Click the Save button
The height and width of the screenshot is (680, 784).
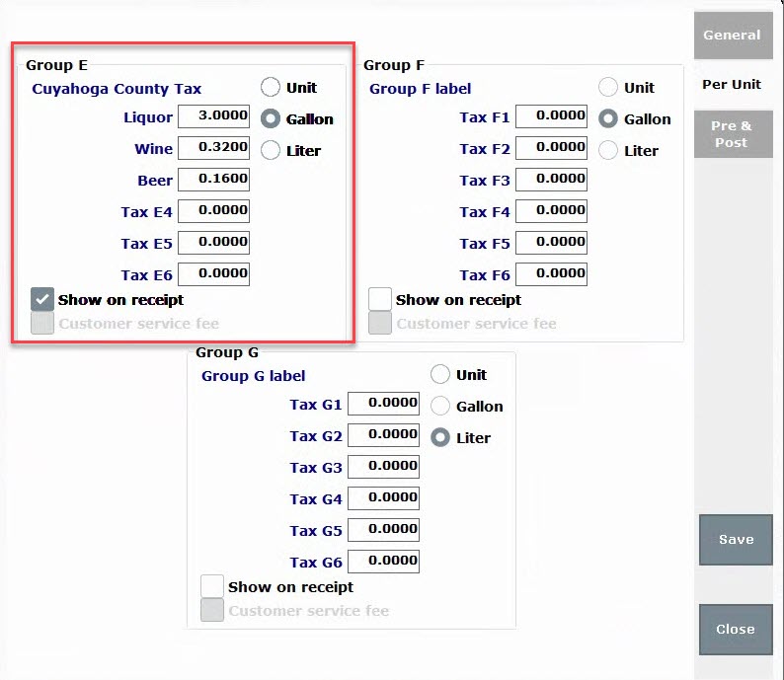(736, 540)
